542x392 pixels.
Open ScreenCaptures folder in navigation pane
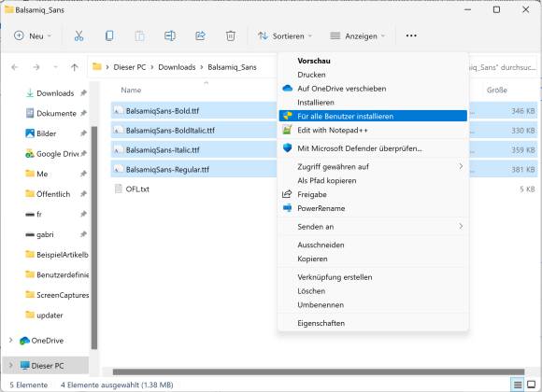(63, 295)
